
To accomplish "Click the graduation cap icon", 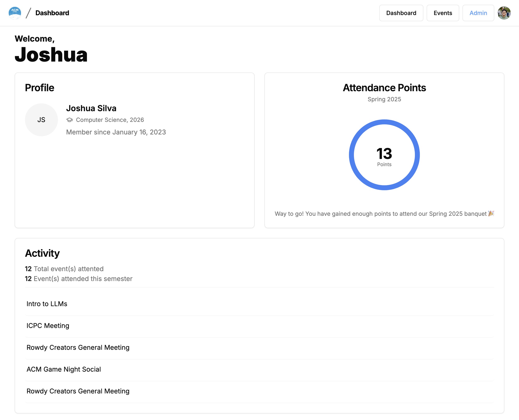I will (x=69, y=120).
